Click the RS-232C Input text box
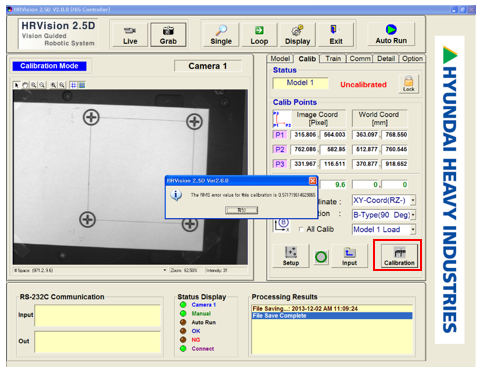The image size is (481, 373). tap(98, 315)
